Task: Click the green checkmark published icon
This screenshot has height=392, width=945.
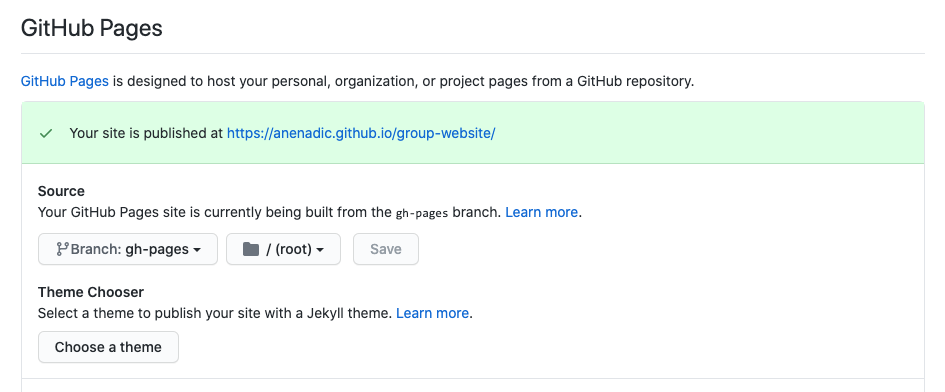Action: pos(46,133)
